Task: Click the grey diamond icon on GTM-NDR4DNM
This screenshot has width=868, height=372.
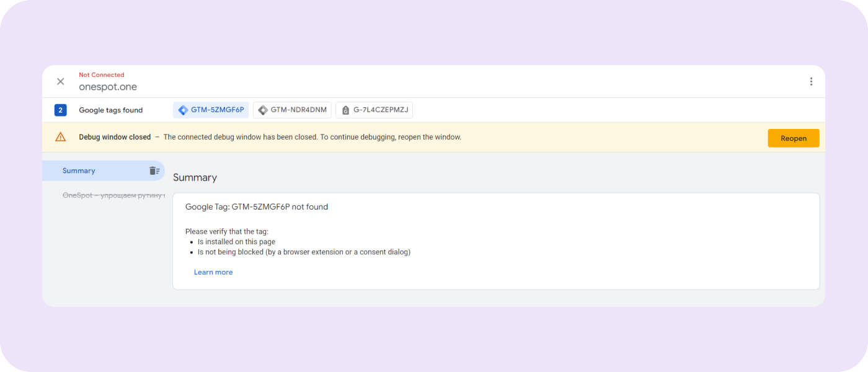Action: (x=263, y=110)
